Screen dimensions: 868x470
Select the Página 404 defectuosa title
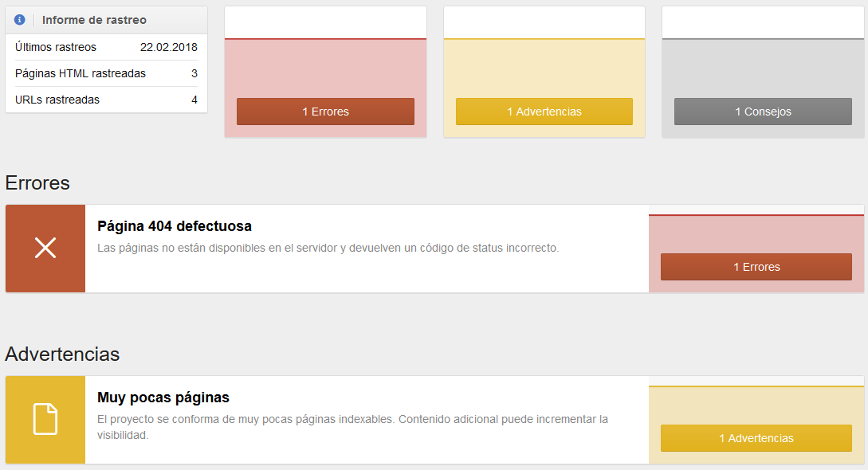tap(175, 226)
